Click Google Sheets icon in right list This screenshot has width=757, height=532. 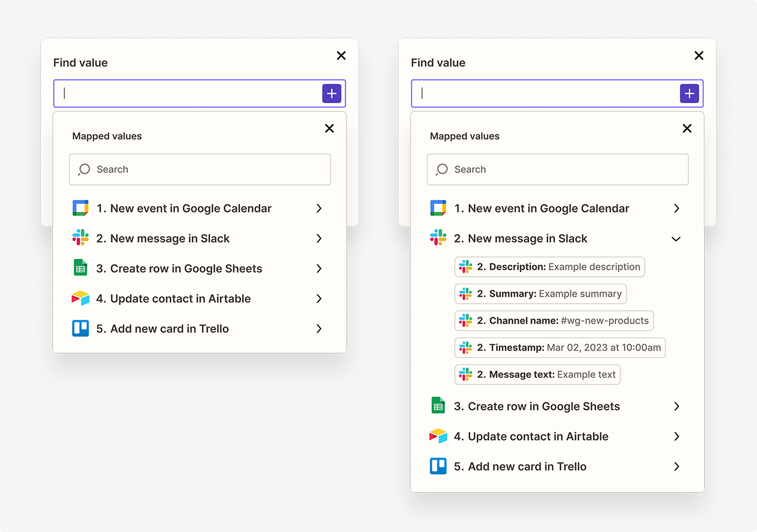coord(438,406)
